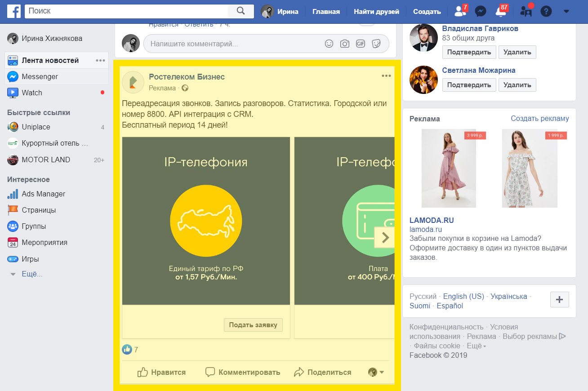
Task: Open Конфиденциальность footer link
Action: point(446,327)
